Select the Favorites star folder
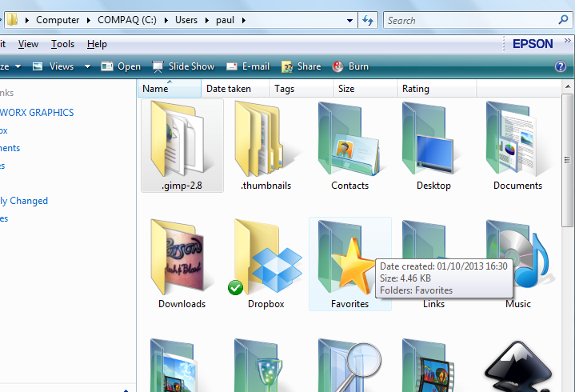The width and height of the screenshot is (575, 392). point(346,258)
